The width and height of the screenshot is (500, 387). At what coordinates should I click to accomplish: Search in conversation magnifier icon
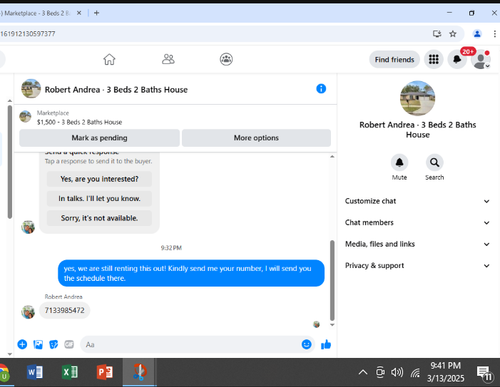[435, 162]
